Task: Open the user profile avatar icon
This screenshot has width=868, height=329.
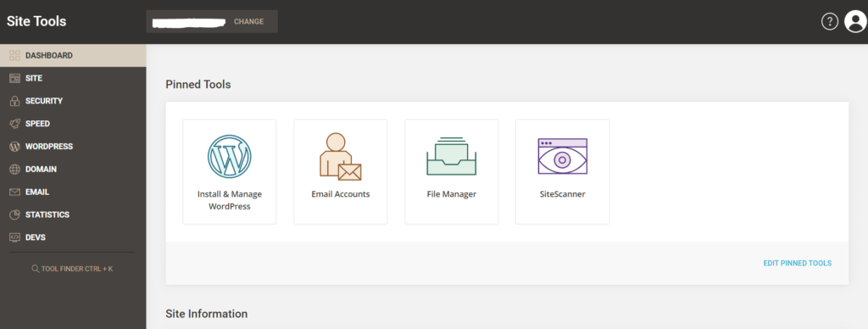Action: [855, 21]
